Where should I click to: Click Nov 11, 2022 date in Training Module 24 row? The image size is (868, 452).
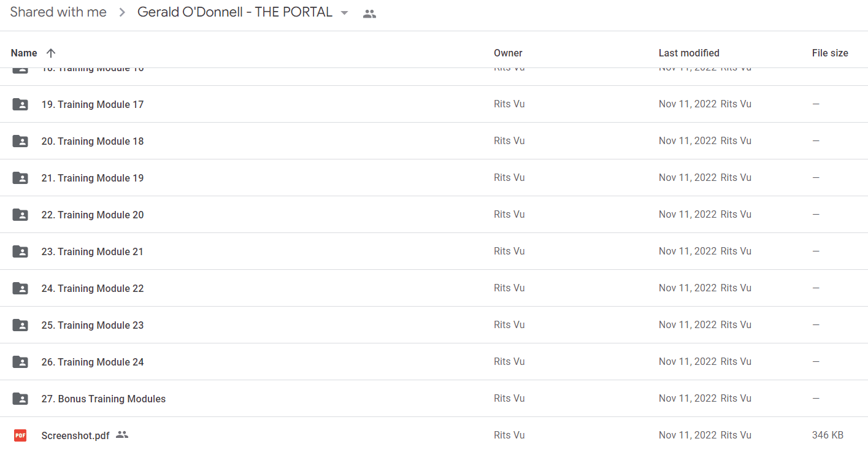pyautogui.click(x=688, y=362)
